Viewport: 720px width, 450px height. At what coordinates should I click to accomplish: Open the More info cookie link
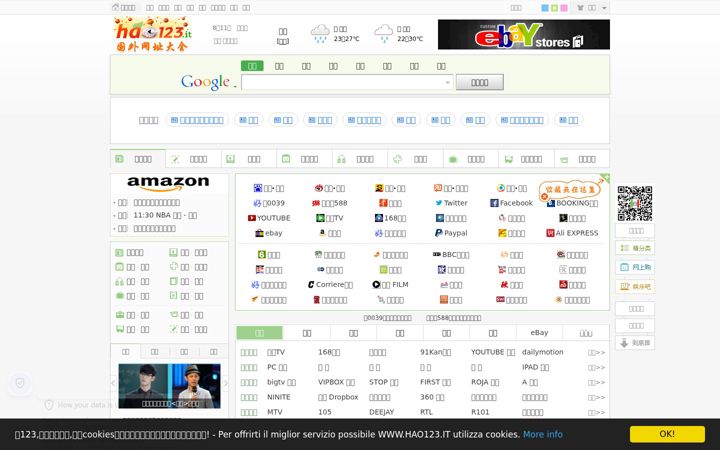pos(542,434)
